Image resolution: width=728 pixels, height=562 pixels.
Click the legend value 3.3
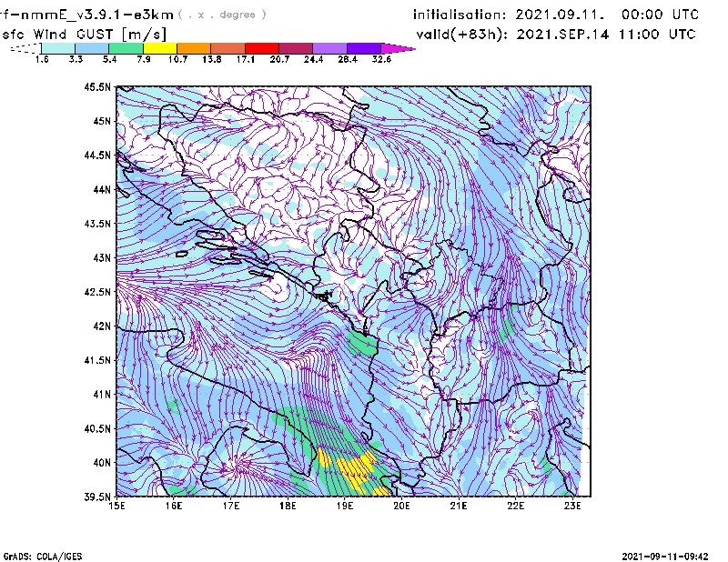click(x=76, y=59)
